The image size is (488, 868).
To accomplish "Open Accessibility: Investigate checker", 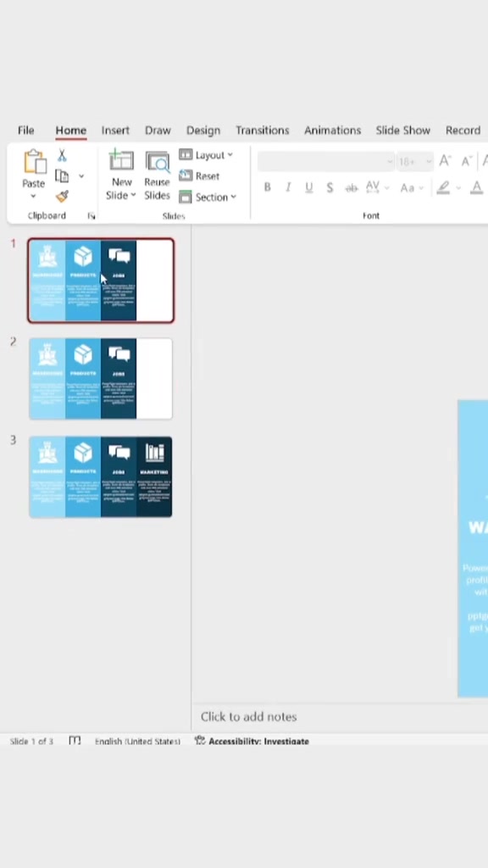I will (252, 741).
